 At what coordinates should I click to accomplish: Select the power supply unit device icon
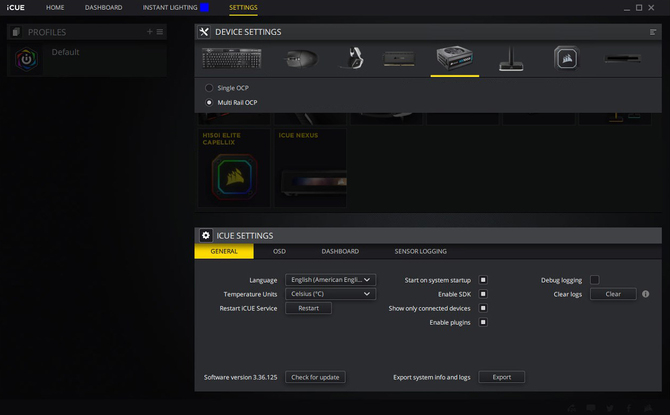coord(455,58)
